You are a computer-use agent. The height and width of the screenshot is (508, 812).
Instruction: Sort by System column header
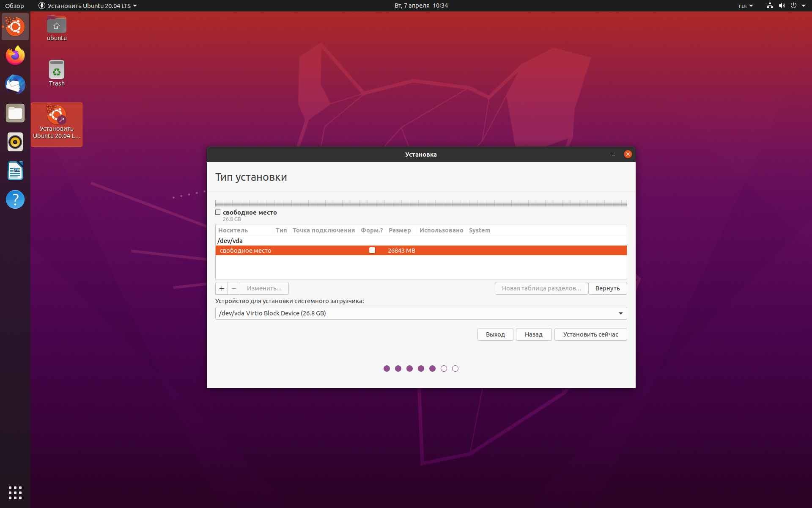(480, 230)
